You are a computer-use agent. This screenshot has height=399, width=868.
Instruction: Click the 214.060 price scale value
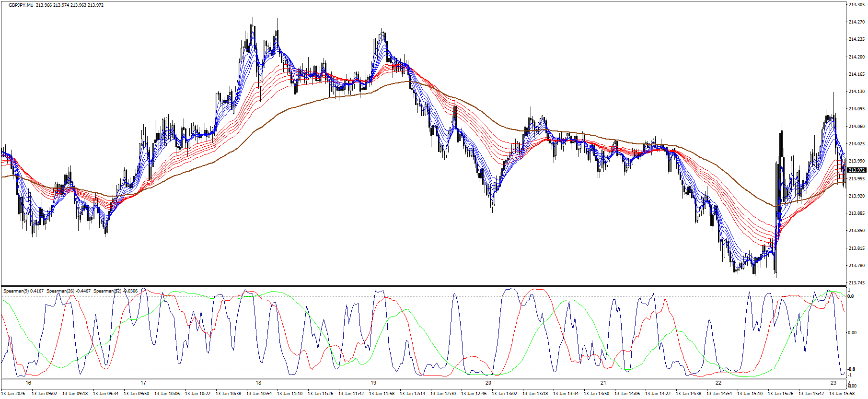[x=856, y=127]
